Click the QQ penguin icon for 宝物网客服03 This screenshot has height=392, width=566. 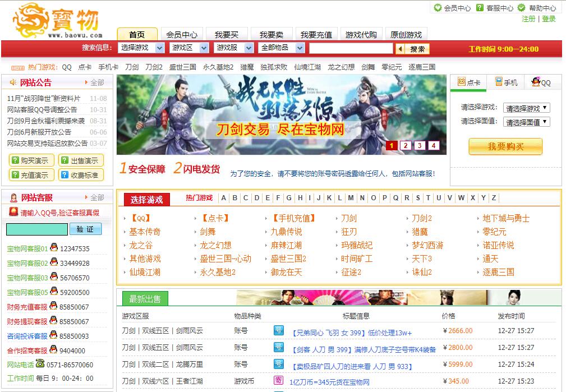(x=54, y=276)
